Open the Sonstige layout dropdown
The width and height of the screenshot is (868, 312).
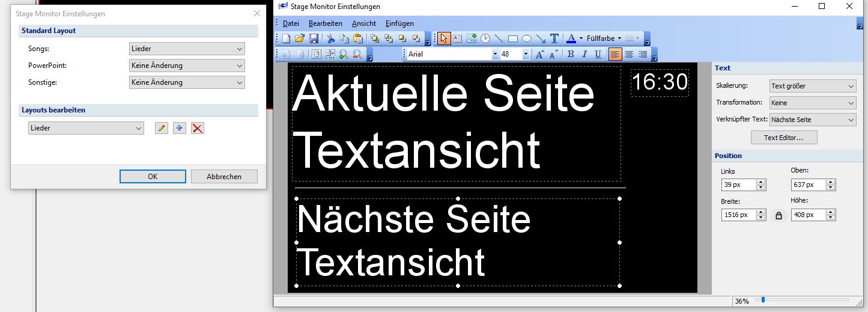click(x=187, y=82)
